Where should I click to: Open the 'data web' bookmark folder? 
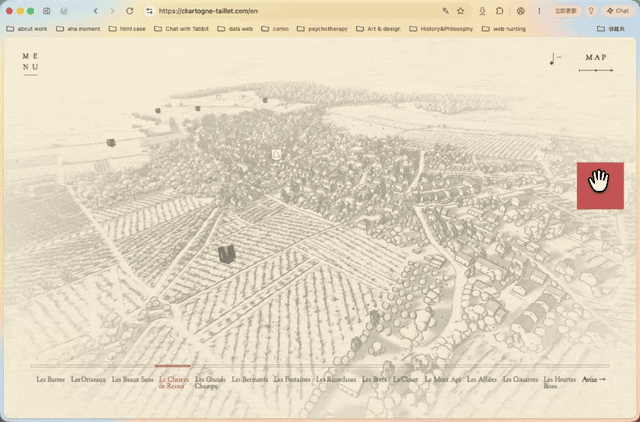point(235,29)
